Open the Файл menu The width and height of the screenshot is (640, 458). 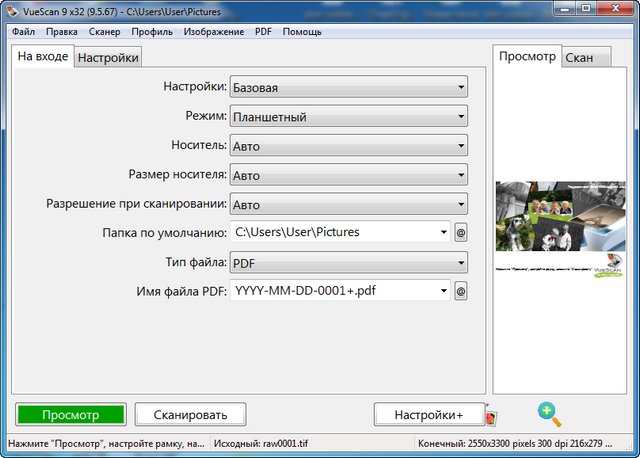(23, 32)
